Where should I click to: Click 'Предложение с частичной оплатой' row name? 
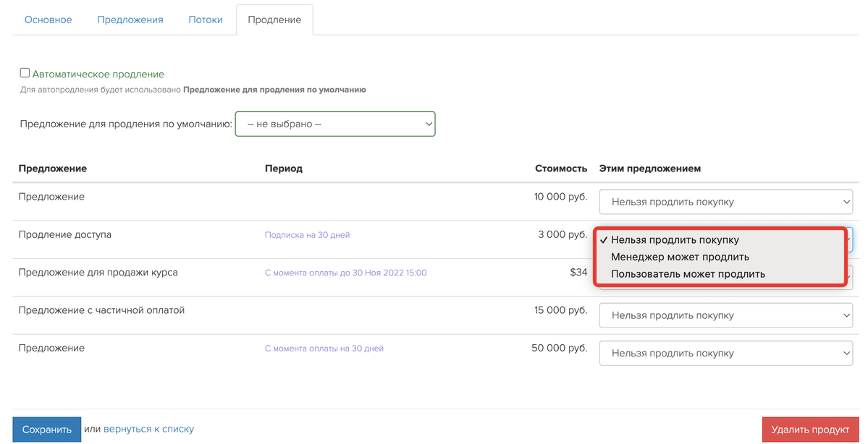click(x=101, y=310)
